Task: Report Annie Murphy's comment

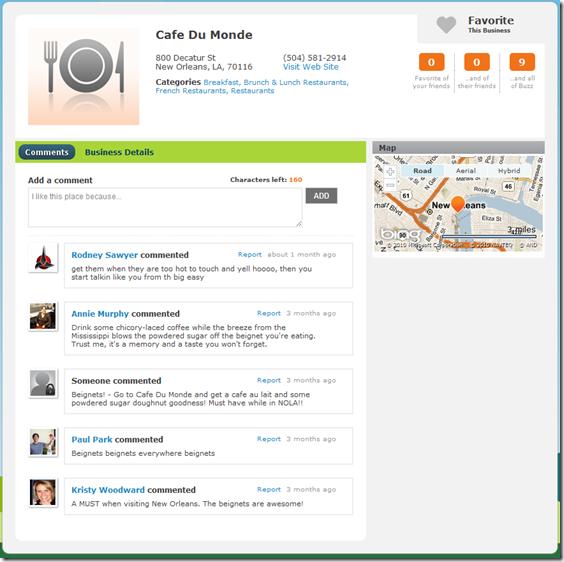Action: (x=269, y=313)
